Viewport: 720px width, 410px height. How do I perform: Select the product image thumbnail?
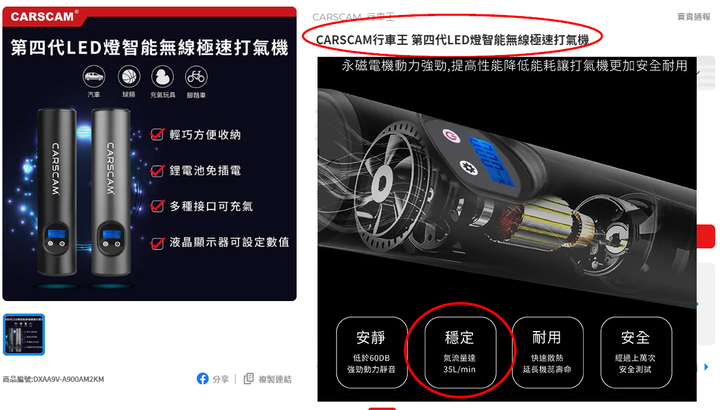(24, 335)
